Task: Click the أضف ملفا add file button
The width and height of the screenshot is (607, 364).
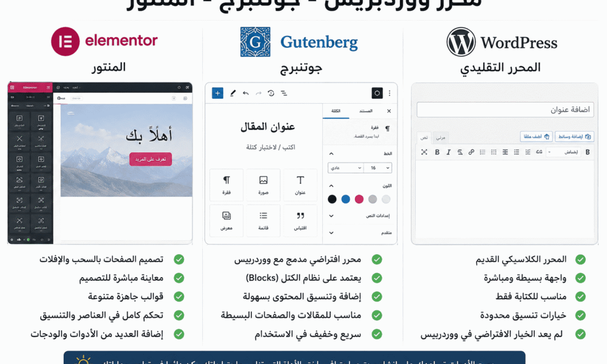Action: pos(536,136)
